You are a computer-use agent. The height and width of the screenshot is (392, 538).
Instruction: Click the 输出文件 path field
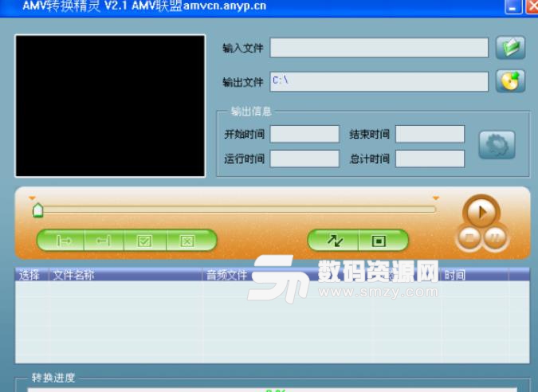379,81
